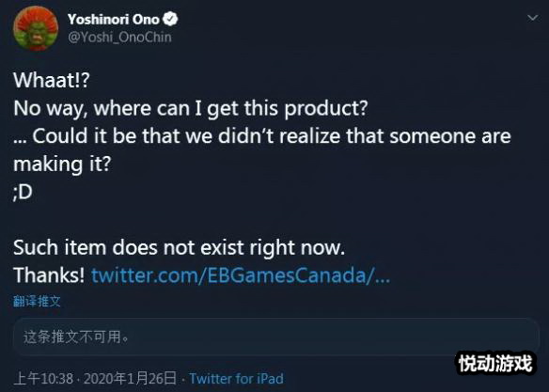The image size is (549, 392).
Task: Open the twitter.com/EBGamesCanada link
Action: 241,275
